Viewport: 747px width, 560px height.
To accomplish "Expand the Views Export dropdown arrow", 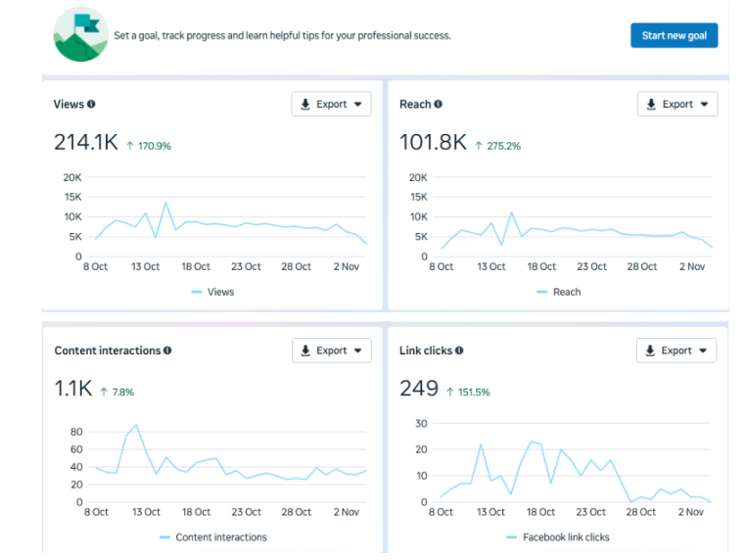I will pos(357,105).
